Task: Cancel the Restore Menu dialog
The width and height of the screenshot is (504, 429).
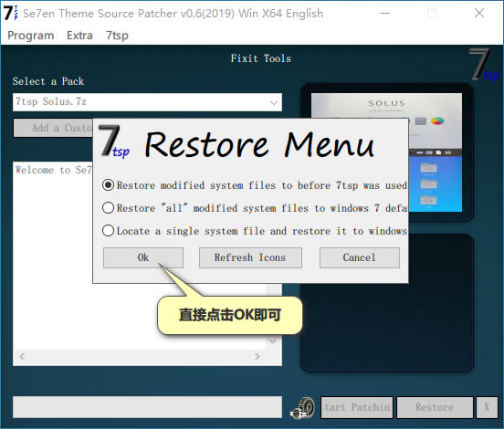Action: click(360, 257)
